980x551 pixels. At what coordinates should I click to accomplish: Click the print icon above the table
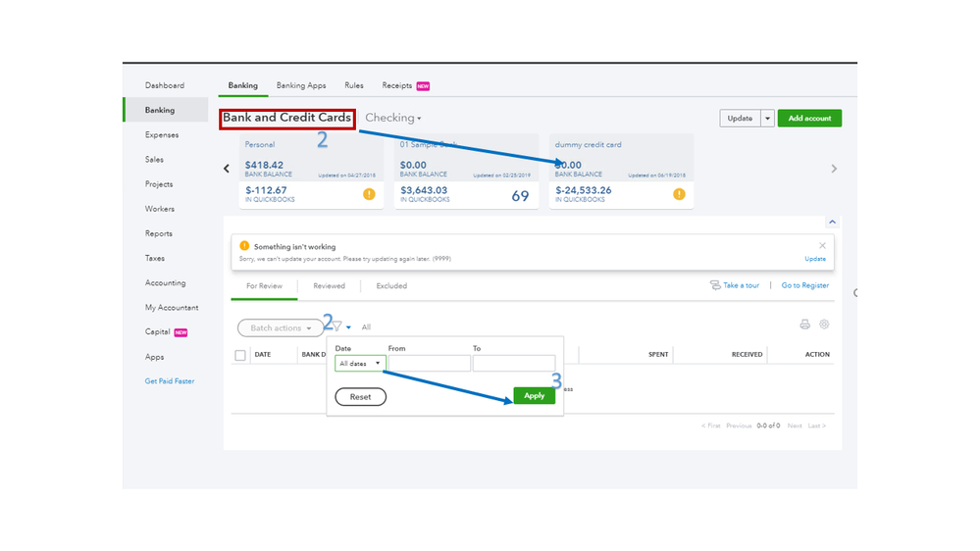[x=805, y=325]
